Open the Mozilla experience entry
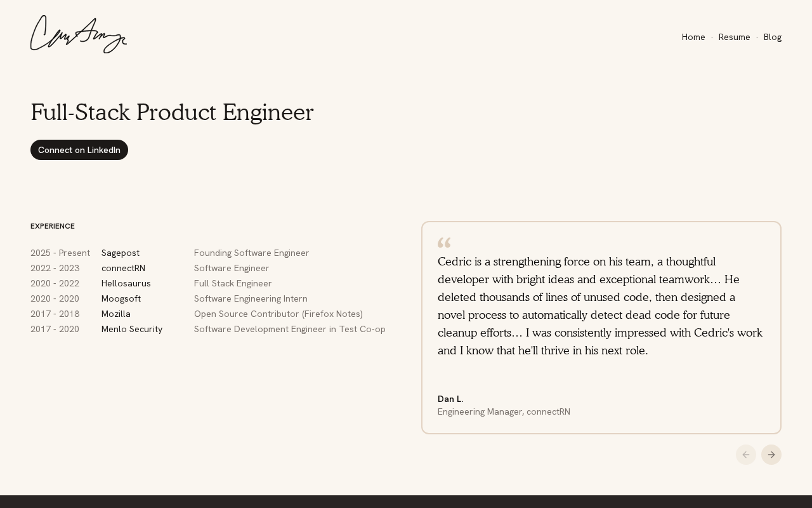The height and width of the screenshot is (508, 812). (116, 314)
